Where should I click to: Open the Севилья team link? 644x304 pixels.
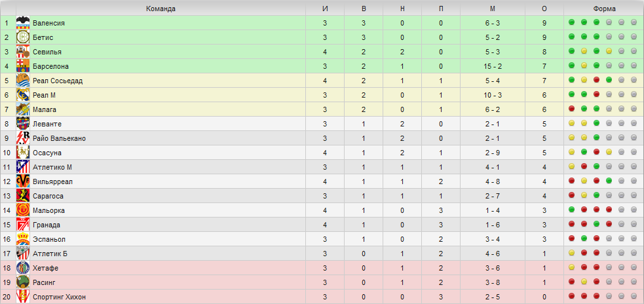tap(47, 52)
